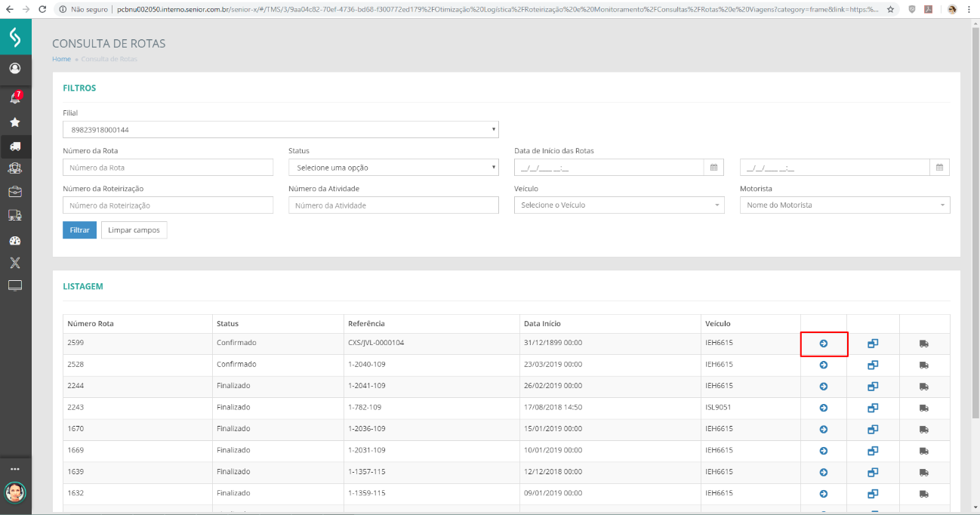
Task: Click the arrow icon for route 1670
Action: click(824, 429)
